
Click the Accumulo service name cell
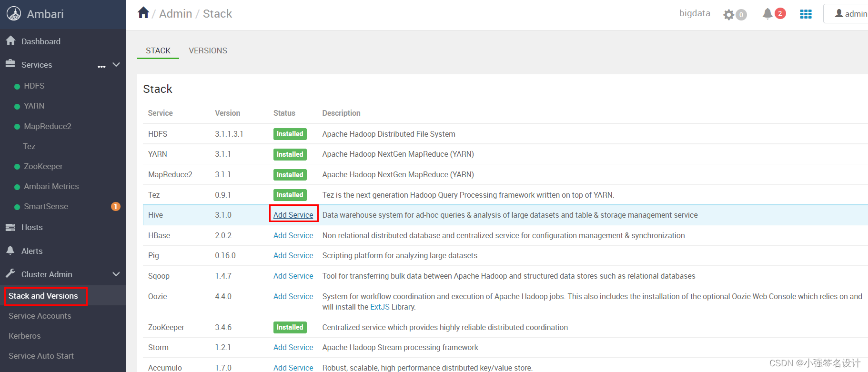coord(165,367)
